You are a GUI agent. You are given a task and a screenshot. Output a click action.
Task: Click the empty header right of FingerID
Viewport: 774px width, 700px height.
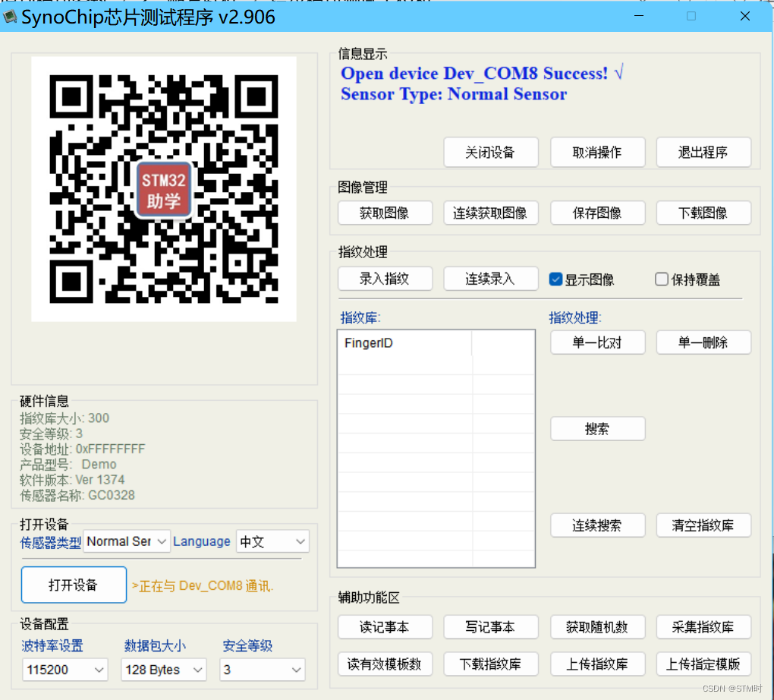click(503, 343)
